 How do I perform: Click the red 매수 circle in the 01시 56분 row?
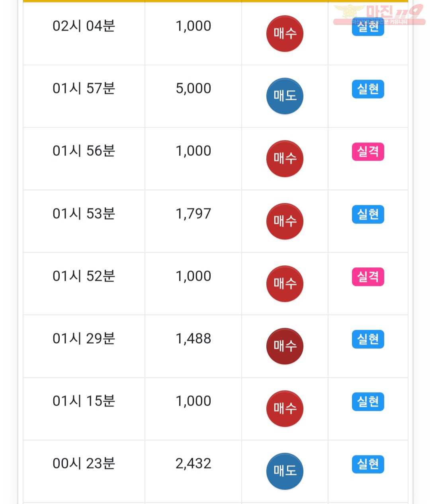tap(285, 158)
